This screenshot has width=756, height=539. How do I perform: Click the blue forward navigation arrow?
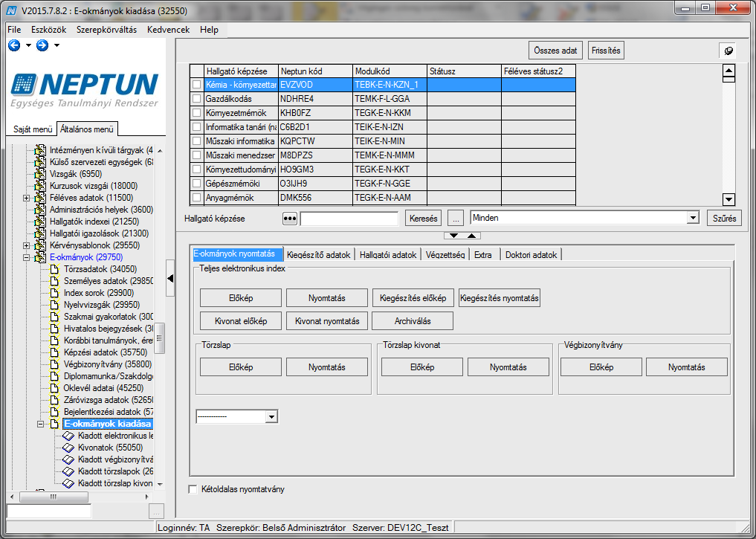[x=42, y=45]
